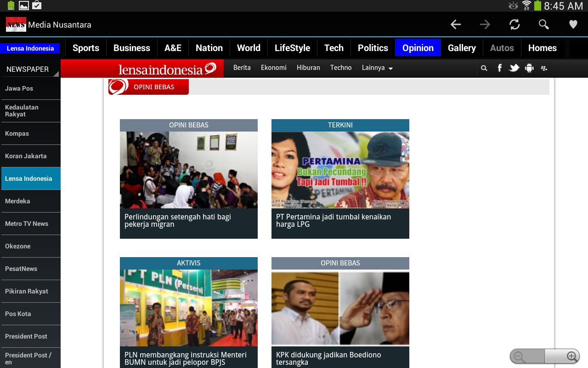Image resolution: width=588 pixels, height=368 pixels.
Task: Tap the battery indicator in the status bar
Action: click(537, 6)
